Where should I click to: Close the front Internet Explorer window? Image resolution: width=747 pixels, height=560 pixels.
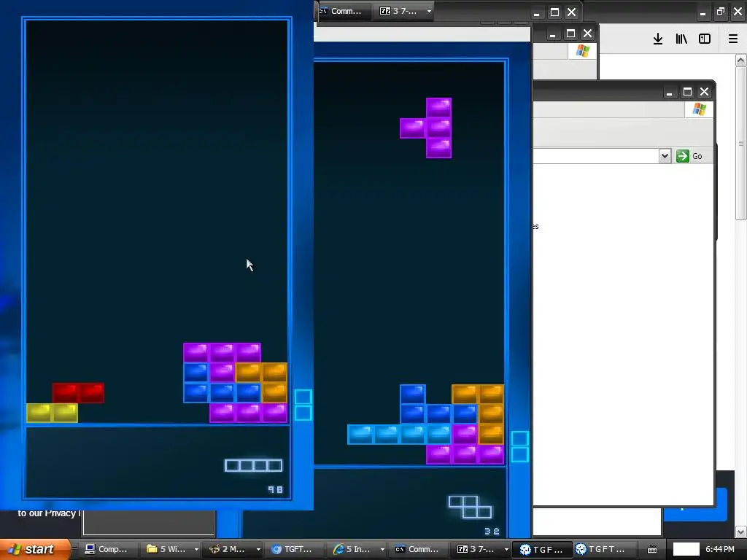704,92
